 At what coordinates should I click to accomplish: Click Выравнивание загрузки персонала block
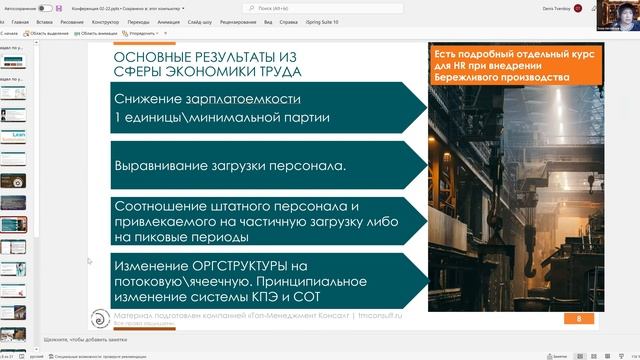tap(269, 165)
